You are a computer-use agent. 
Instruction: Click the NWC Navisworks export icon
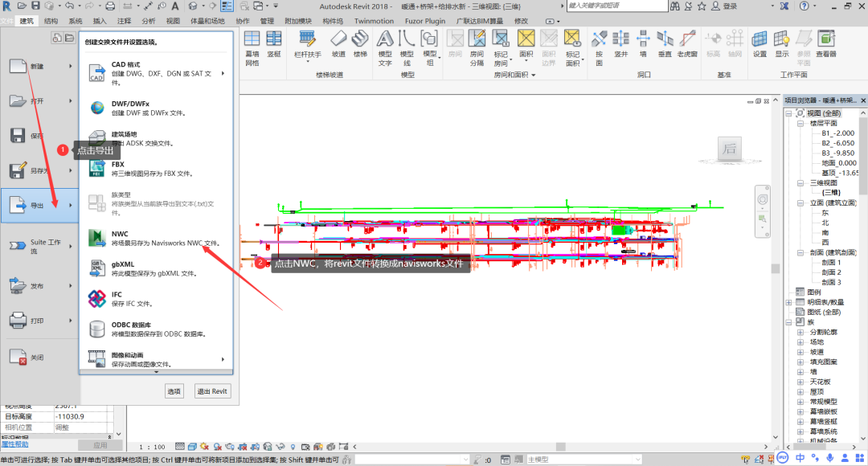tap(97, 238)
